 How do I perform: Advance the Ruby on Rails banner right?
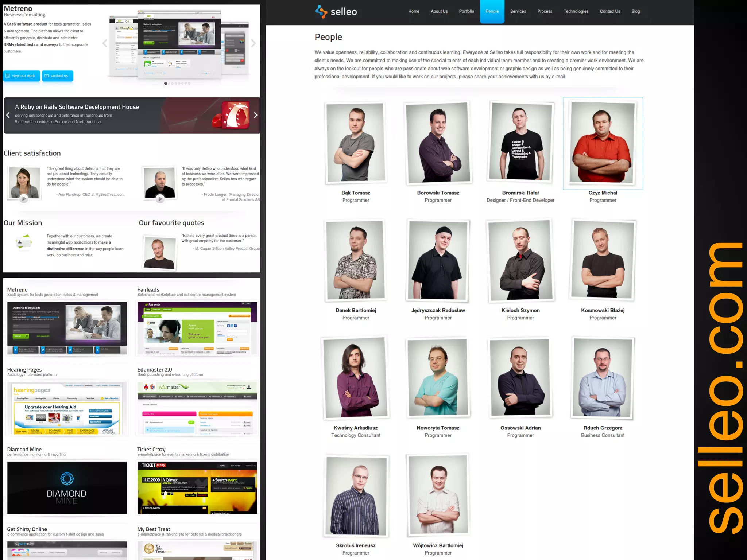click(x=255, y=115)
